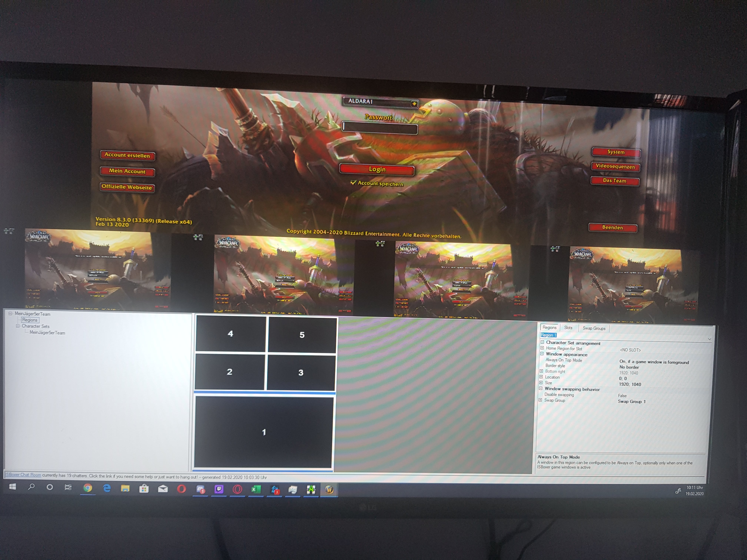The image size is (747, 560).
Task: Switch to the Swap Groups tab
Action: point(594,328)
